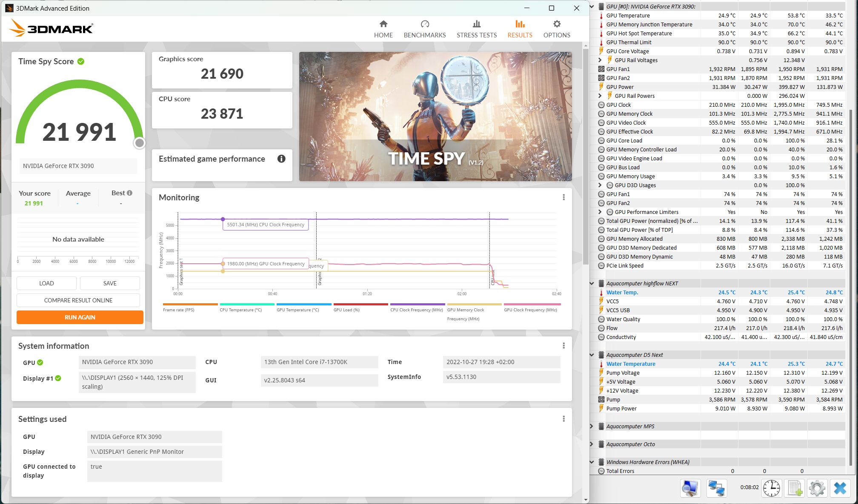
Task: Click the HWiNFO clock reset icon
Action: click(x=771, y=488)
